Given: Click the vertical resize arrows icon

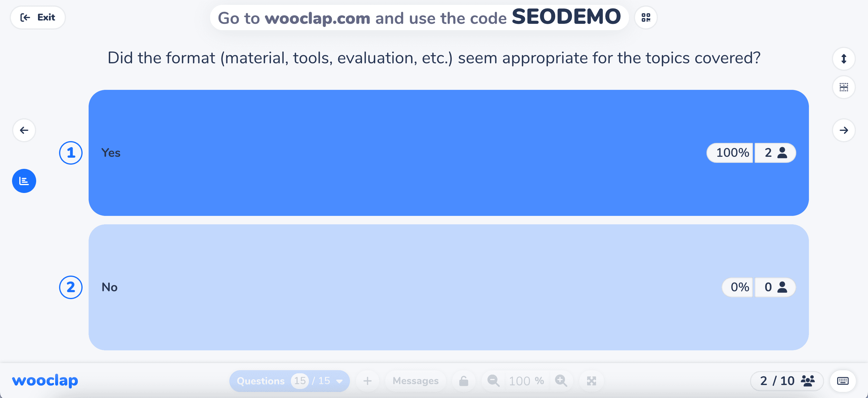Looking at the screenshot, I should 843,59.
